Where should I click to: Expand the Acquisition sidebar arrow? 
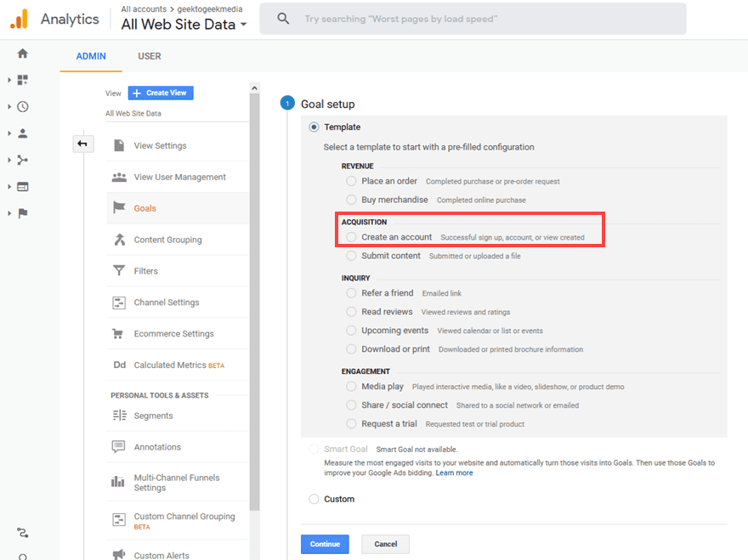[x=9, y=160]
